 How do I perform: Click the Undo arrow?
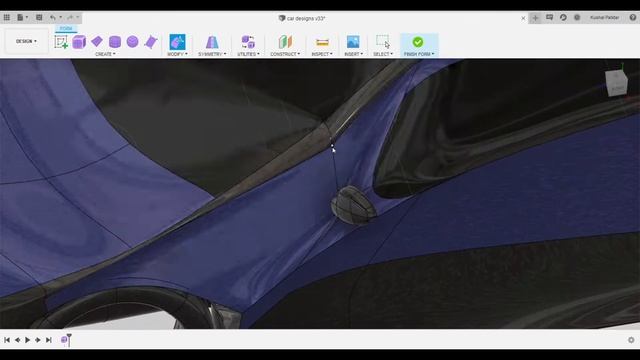click(x=53, y=18)
